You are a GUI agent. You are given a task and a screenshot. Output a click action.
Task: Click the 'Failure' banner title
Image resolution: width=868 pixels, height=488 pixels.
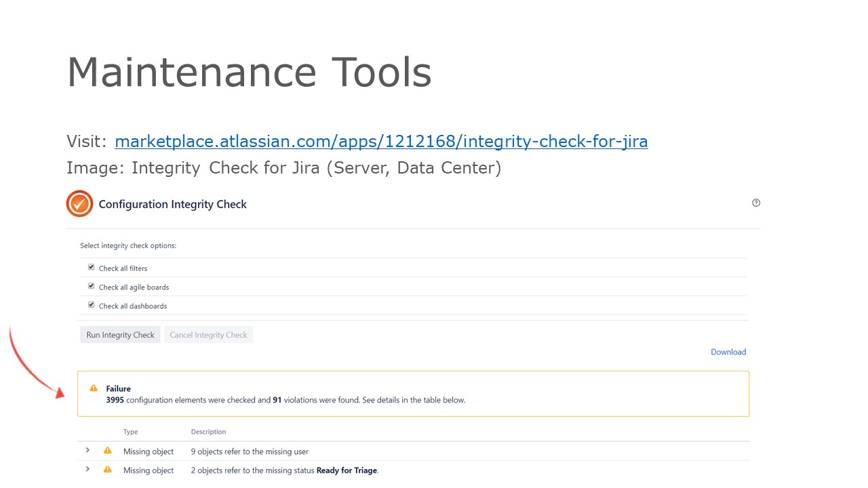(x=118, y=389)
